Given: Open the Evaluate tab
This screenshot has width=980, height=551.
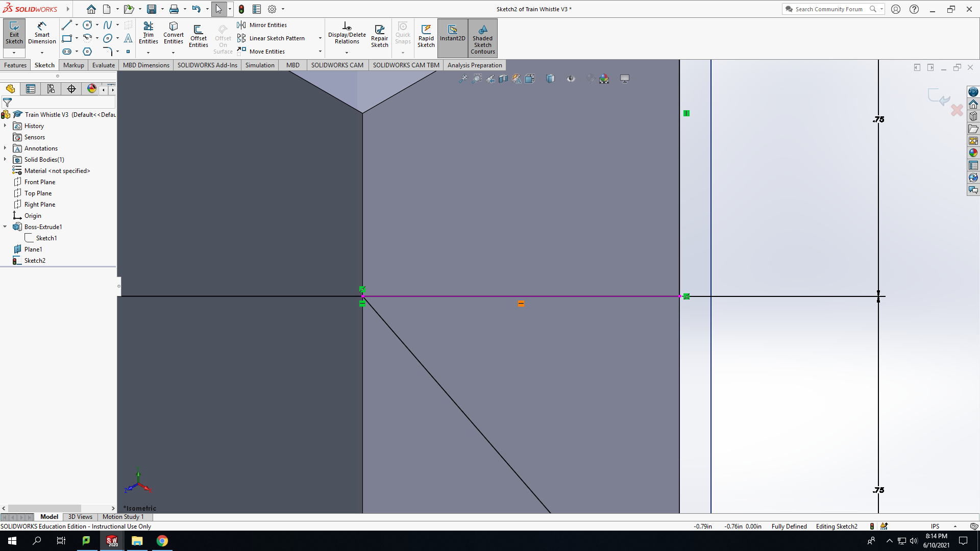Looking at the screenshot, I should pyautogui.click(x=104, y=65).
